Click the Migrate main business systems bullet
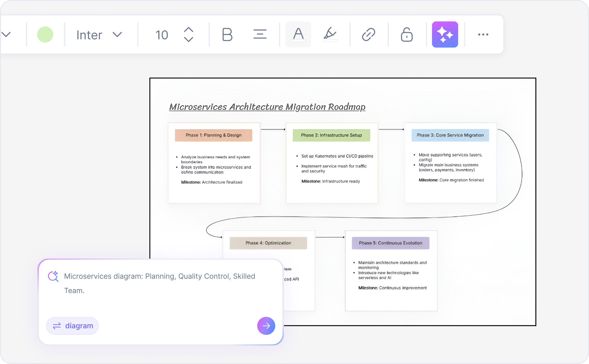Screen dimensions: 589x364 (448, 167)
